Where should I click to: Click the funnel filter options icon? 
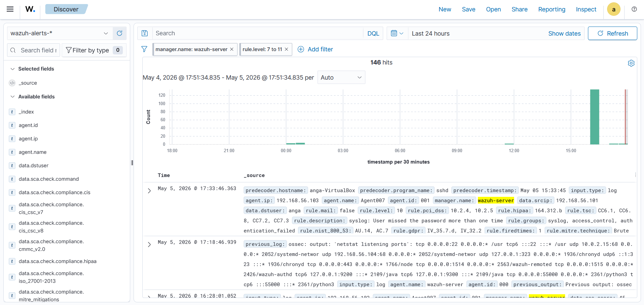click(144, 49)
